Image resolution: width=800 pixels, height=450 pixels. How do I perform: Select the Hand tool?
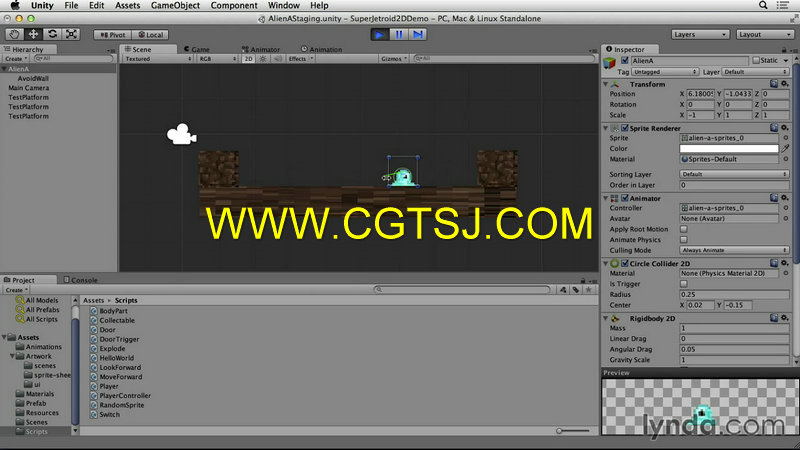tap(14, 34)
